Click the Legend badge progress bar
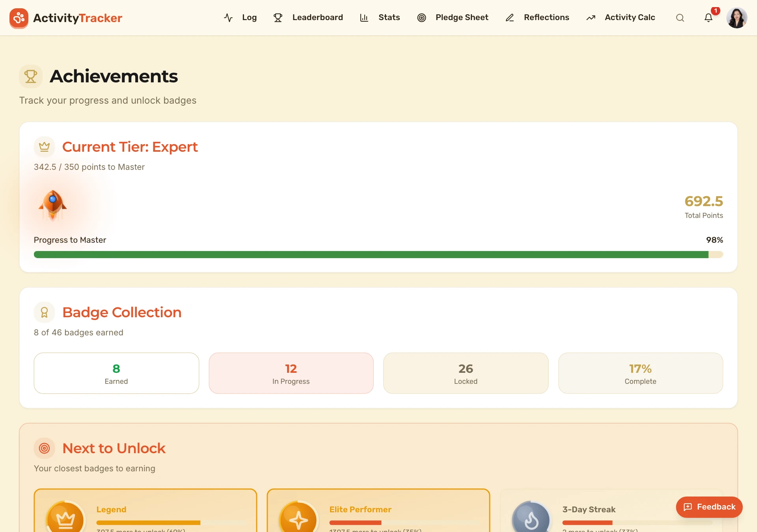 tap(172, 523)
